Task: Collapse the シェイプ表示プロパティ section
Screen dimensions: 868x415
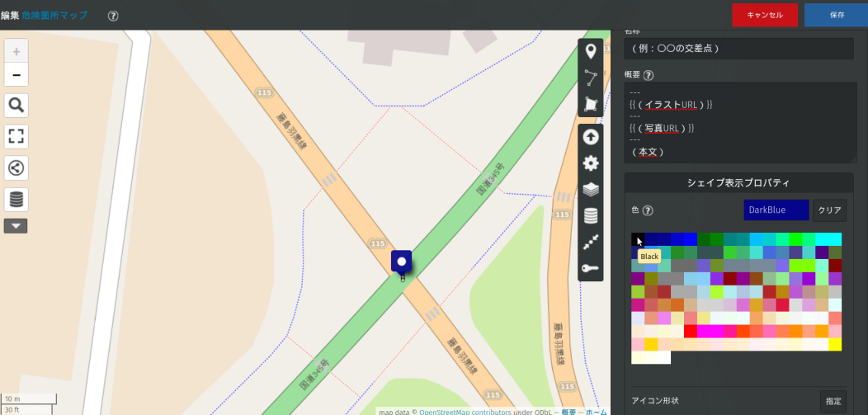Action: click(738, 182)
